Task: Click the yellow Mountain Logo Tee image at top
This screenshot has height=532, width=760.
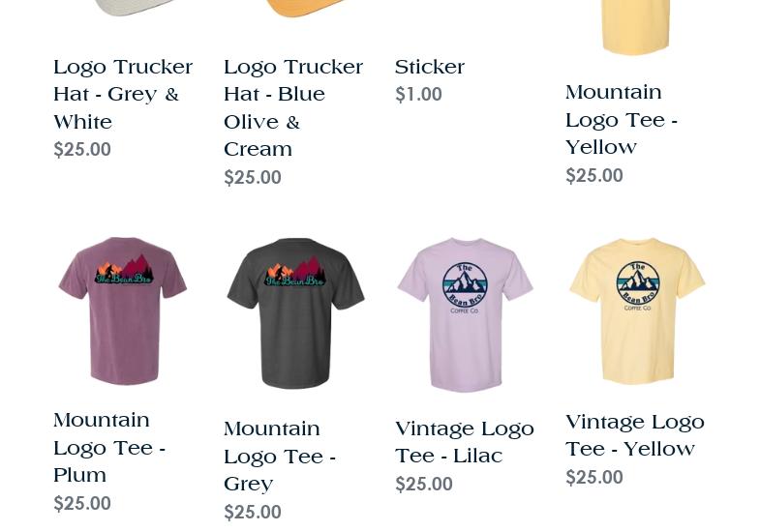Action: click(x=636, y=27)
